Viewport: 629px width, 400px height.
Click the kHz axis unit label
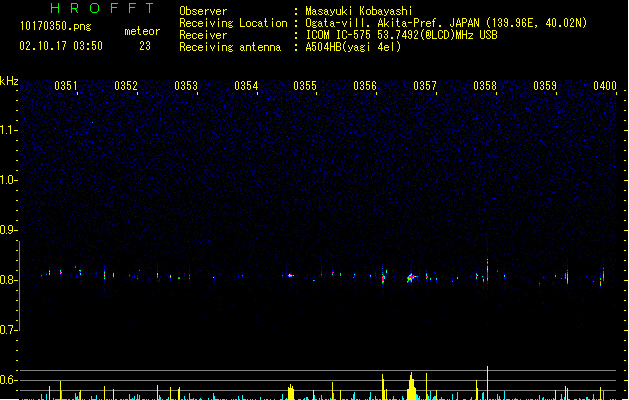pyautogui.click(x=9, y=81)
